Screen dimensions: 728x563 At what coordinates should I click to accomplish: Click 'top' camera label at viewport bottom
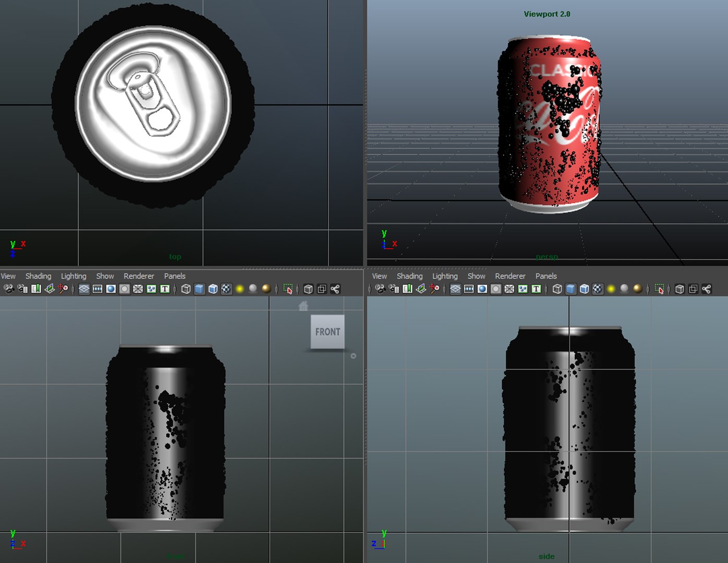coord(175,256)
